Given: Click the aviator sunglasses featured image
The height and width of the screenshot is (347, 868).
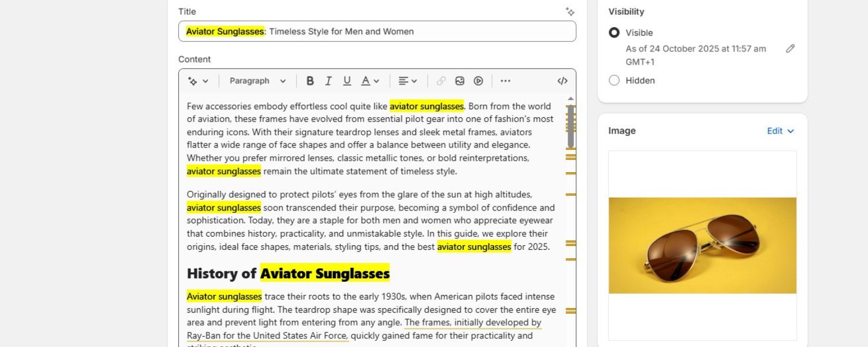Looking at the screenshot, I should tap(702, 245).
